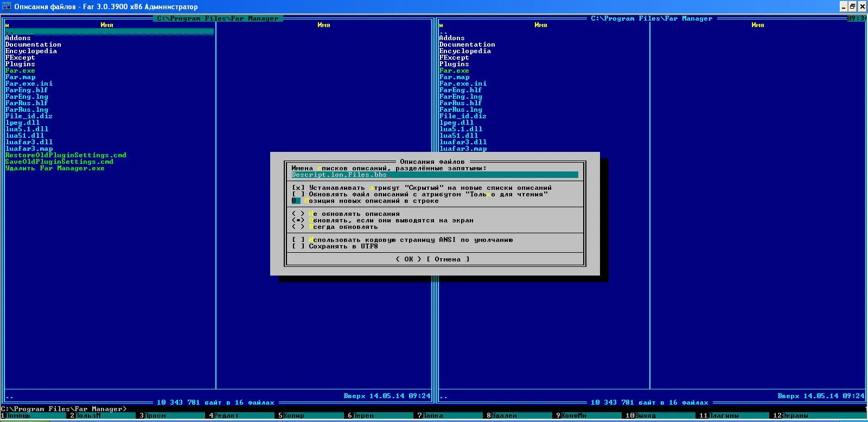Select lua5.1.dll in the left panel

[27, 129]
